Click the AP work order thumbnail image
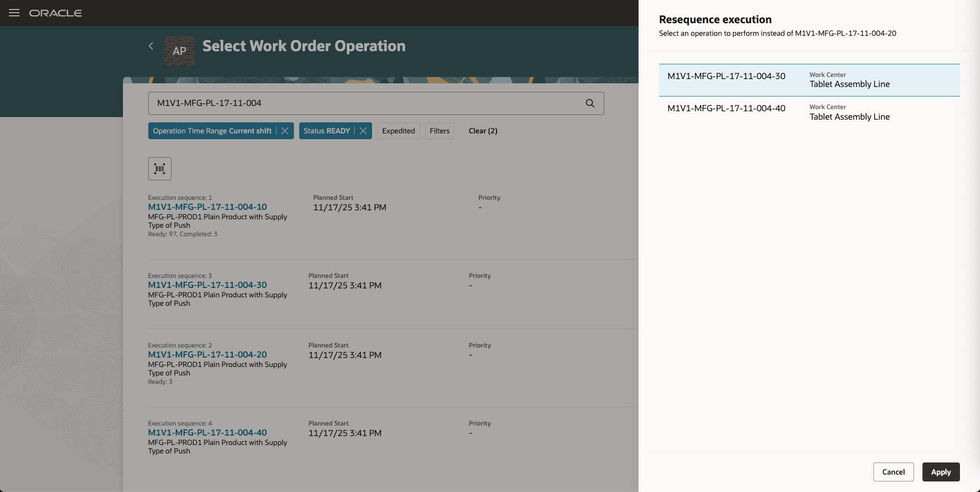Viewport: 980px width, 492px height. pyautogui.click(x=179, y=51)
